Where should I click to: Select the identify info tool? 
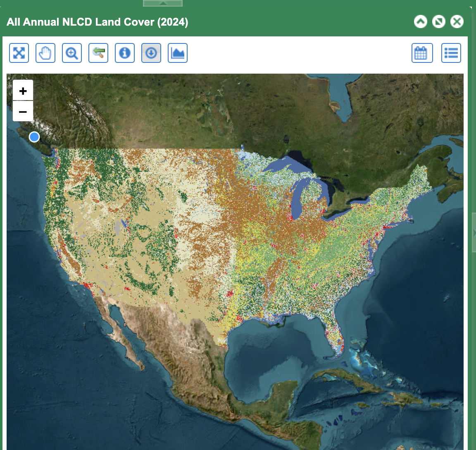[124, 53]
